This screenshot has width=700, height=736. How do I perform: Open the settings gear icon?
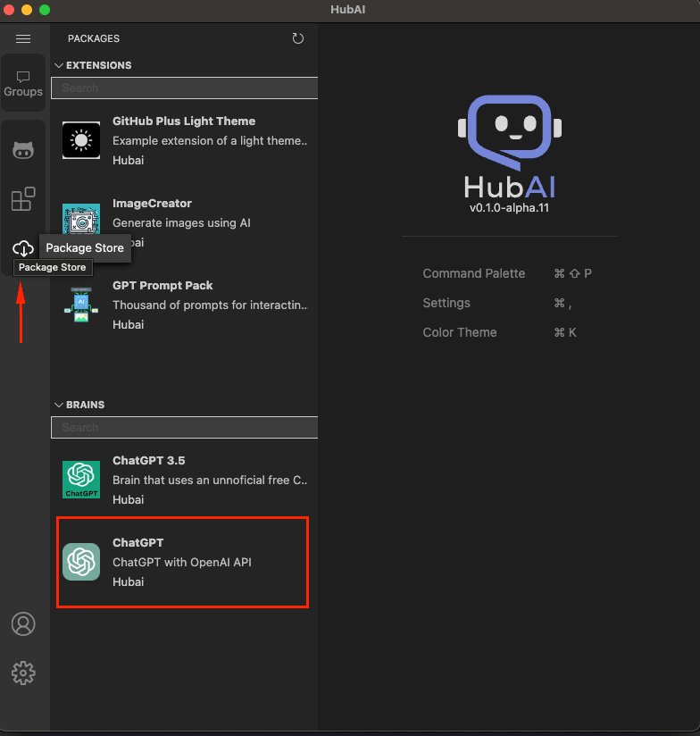click(x=23, y=673)
